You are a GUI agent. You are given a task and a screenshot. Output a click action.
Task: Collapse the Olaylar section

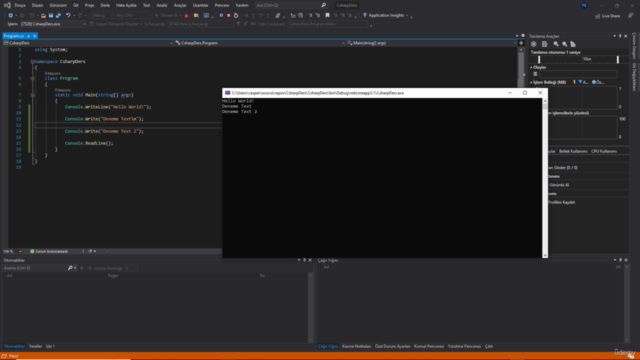[x=531, y=67]
